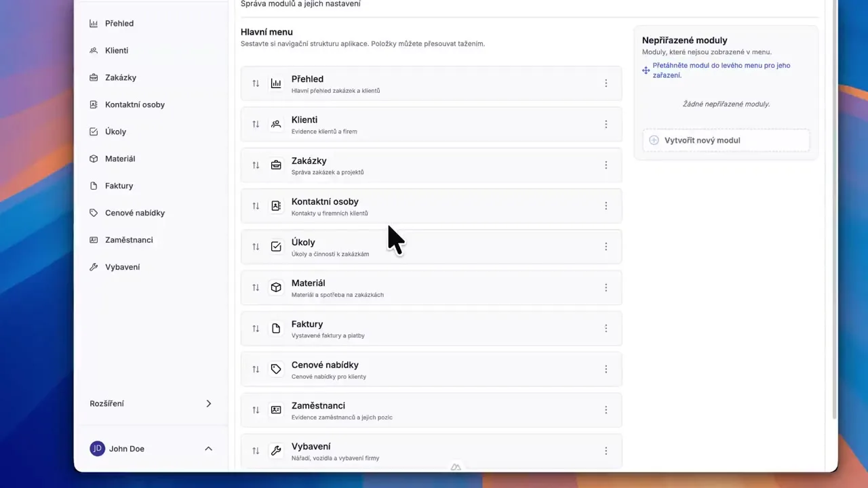
Task: Click the document icon in Faktury row
Action: pos(276,328)
